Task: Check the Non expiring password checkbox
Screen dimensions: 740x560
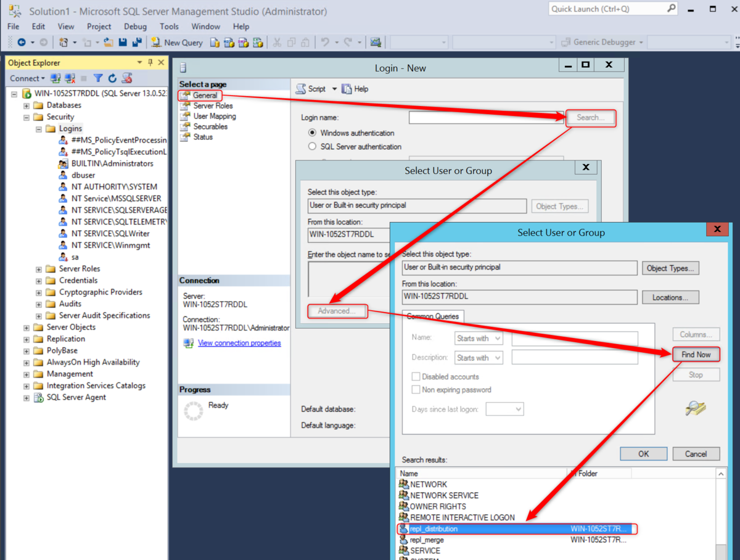Action: pos(416,390)
